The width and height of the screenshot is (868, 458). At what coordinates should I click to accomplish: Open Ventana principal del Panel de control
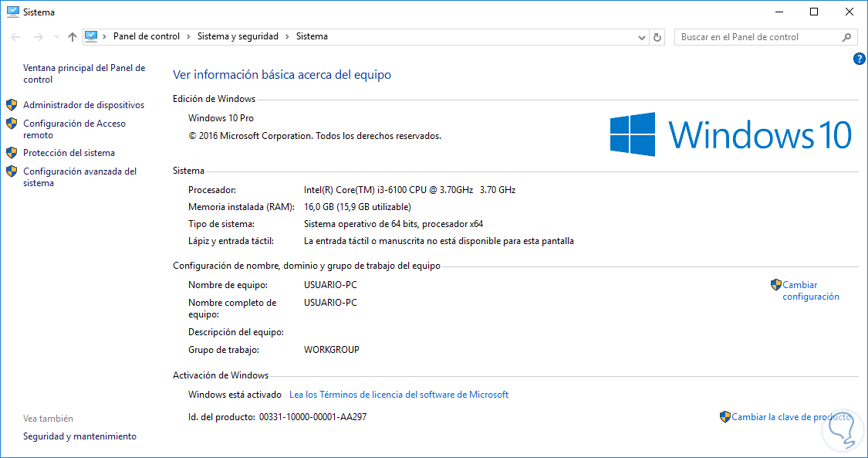(x=84, y=73)
